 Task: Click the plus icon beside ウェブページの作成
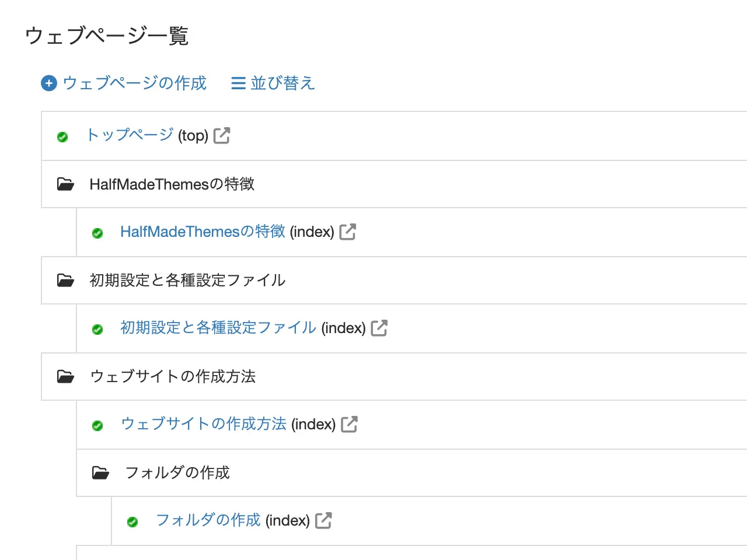(x=49, y=83)
